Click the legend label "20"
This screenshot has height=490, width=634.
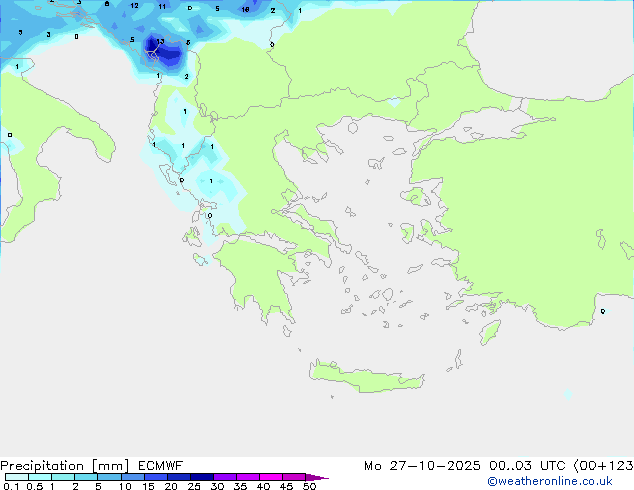(171, 486)
